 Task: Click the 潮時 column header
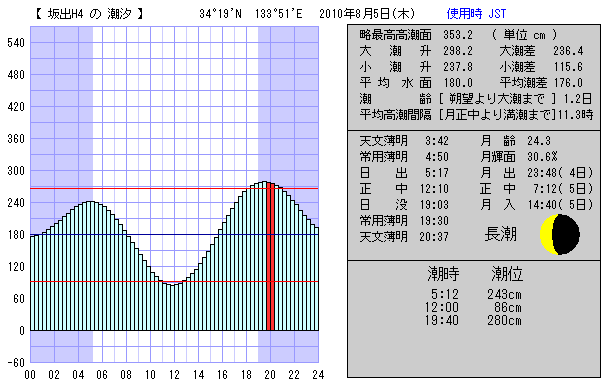click(x=443, y=274)
